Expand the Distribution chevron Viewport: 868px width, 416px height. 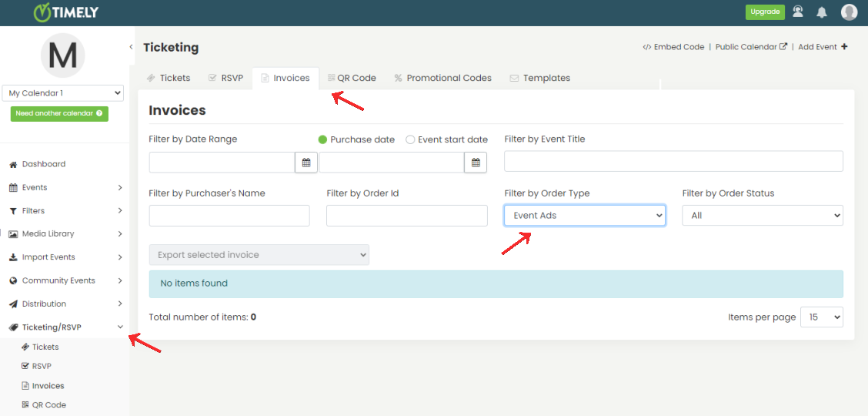(x=120, y=304)
